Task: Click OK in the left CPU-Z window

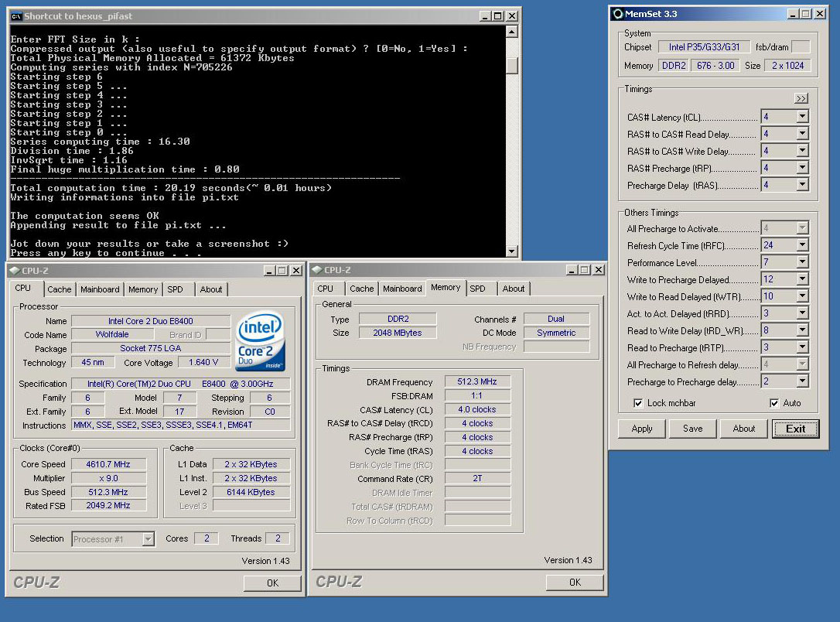Action: tap(273, 583)
